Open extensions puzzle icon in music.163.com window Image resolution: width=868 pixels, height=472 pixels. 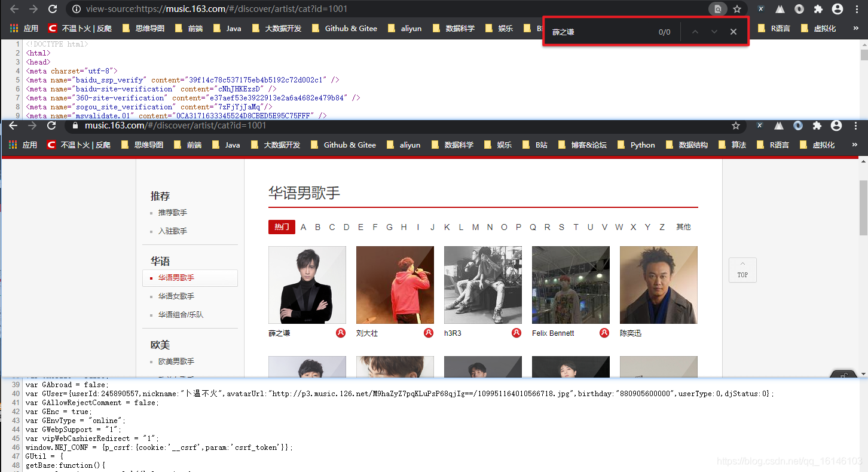click(817, 125)
